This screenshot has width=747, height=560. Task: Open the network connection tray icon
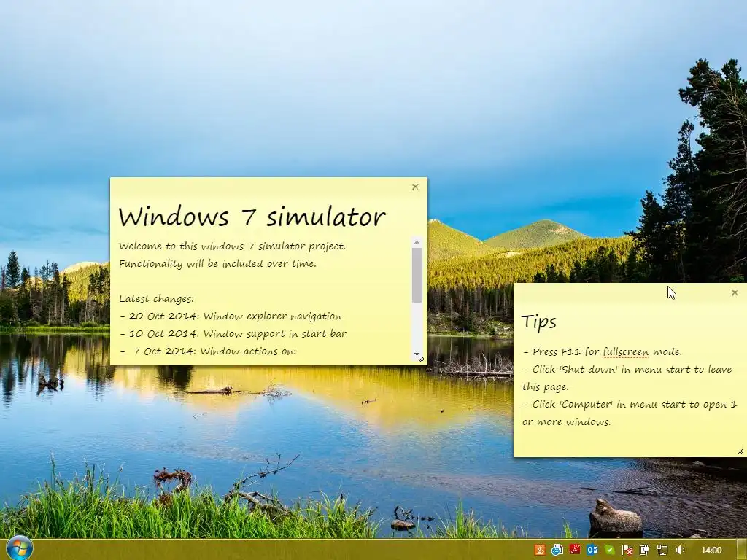coord(662,551)
